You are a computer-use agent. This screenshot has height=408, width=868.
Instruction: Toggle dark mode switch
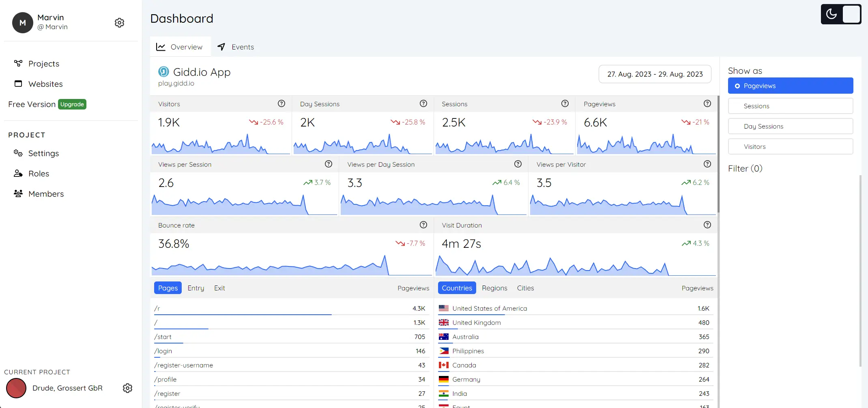tap(841, 14)
